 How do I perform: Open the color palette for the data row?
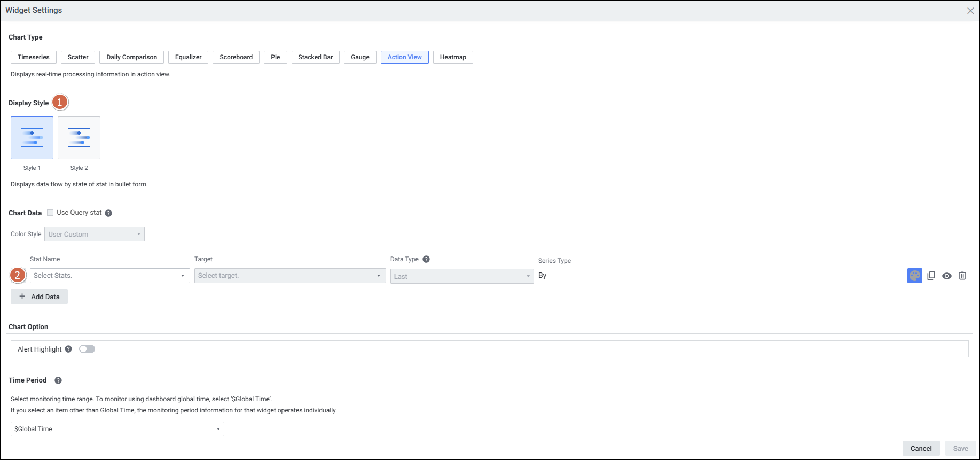(914, 276)
